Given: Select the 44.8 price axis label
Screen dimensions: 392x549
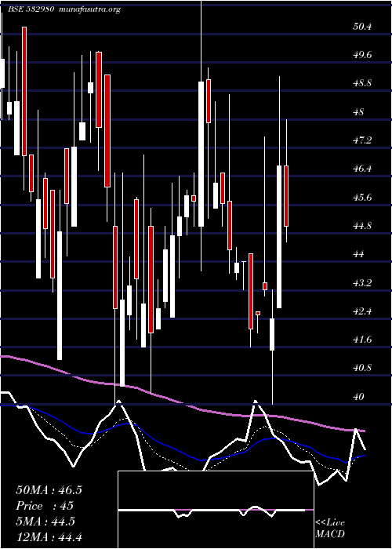Looking at the screenshot, I should click(x=362, y=226).
